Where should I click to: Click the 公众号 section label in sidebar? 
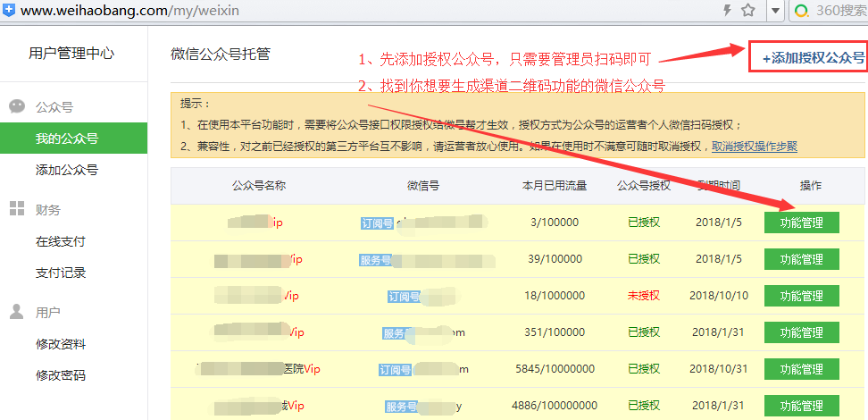click(54, 107)
